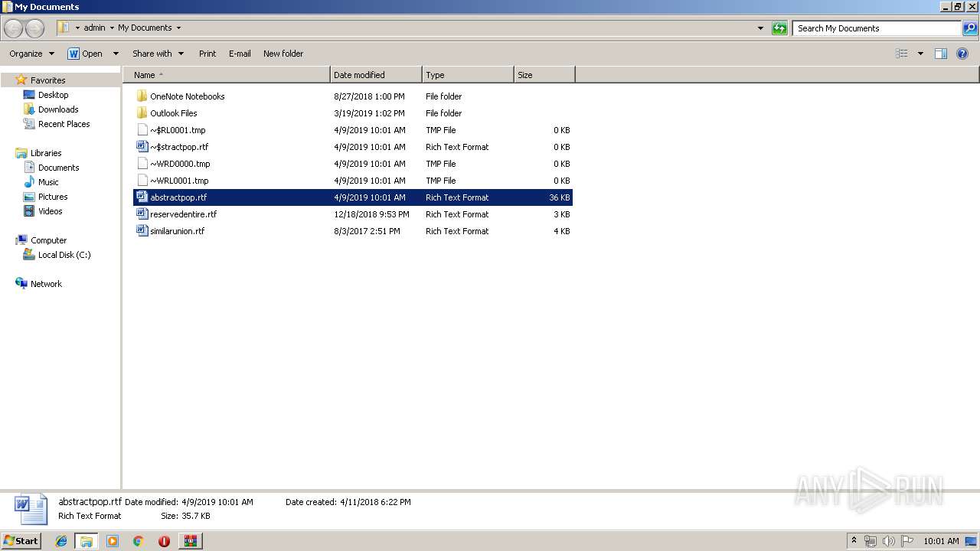Select the ~WRL0001.tmp file name
This screenshot has height=551, width=980.
pos(179,181)
